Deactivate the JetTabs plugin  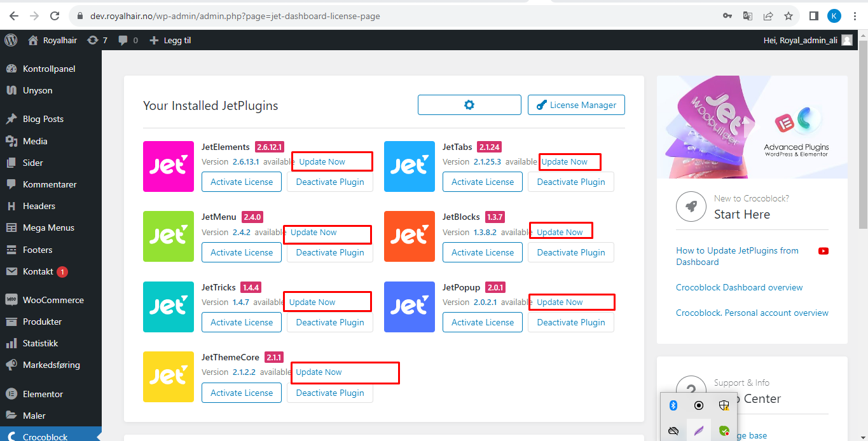(x=571, y=182)
